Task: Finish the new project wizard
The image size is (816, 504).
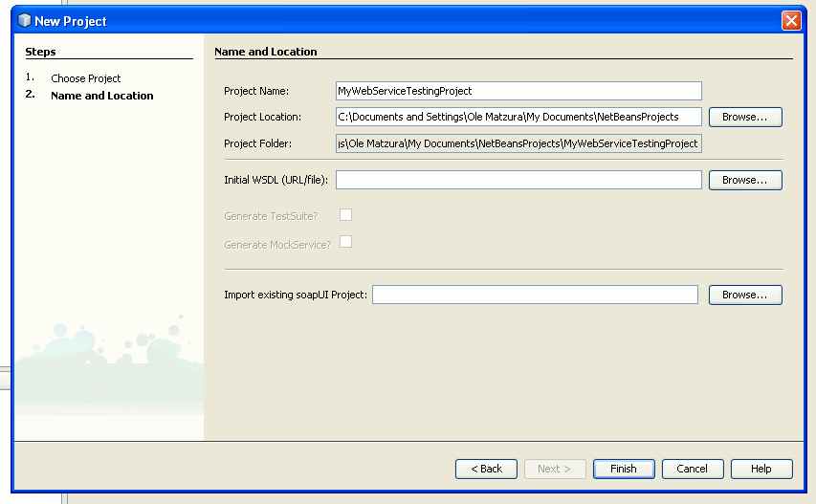Action: 624,470
